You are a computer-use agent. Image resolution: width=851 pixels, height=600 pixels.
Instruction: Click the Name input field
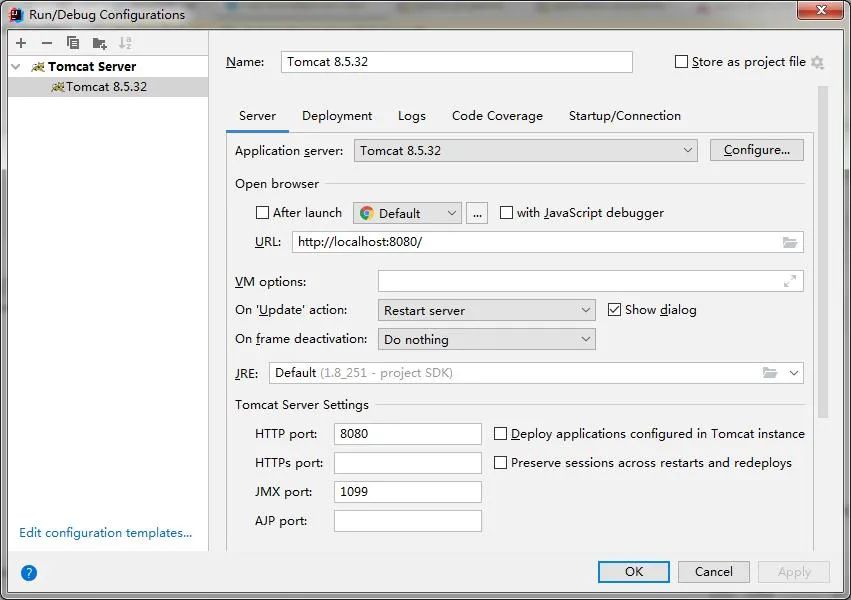point(456,62)
